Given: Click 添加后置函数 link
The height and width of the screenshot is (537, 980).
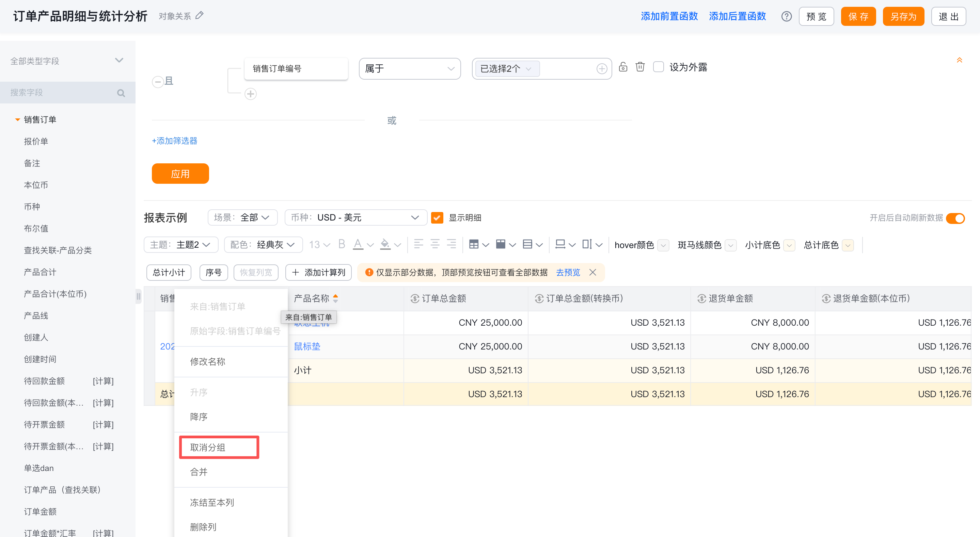Looking at the screenshot, I should (737, 16).
